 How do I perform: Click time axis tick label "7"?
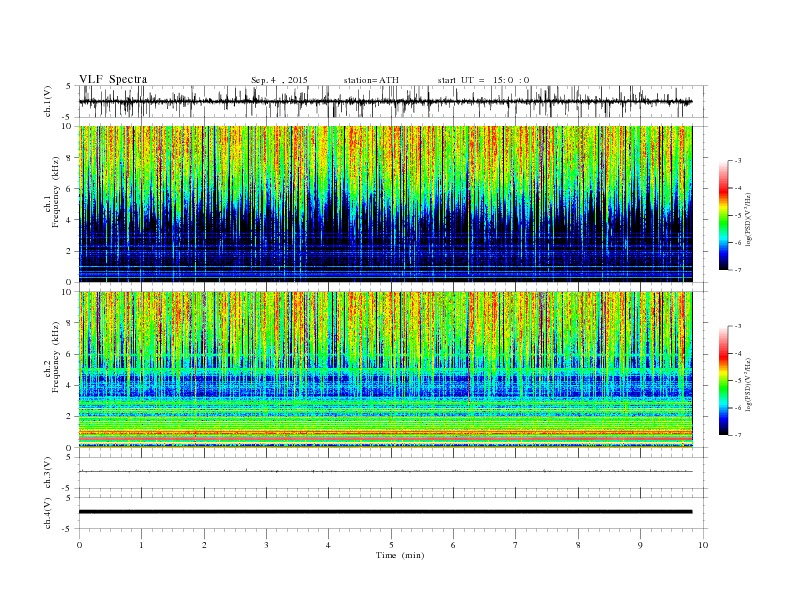point(516,545)
